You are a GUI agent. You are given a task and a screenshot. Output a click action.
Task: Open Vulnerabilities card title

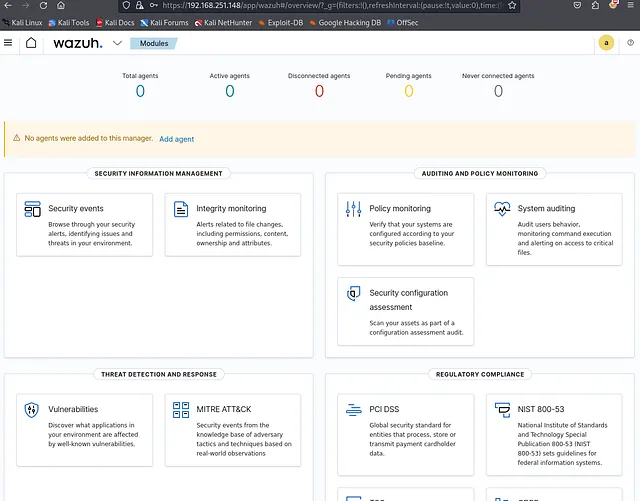73,409
